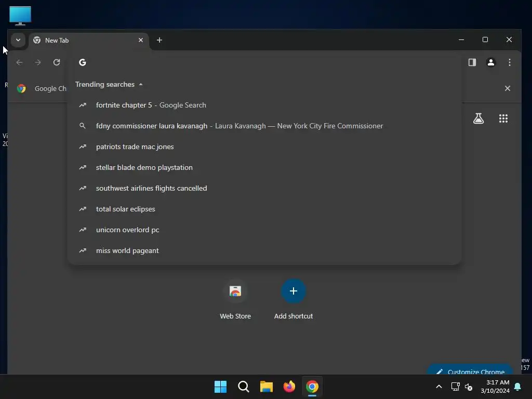Click trending icon beside miss world pageant
532x399 pixels.
[x=83, y=250]
